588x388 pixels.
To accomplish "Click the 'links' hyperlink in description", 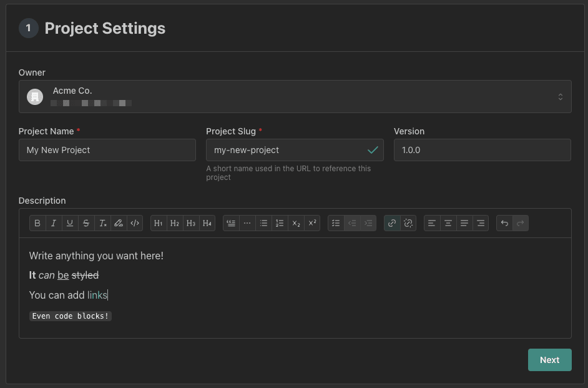I will (97, 295).
